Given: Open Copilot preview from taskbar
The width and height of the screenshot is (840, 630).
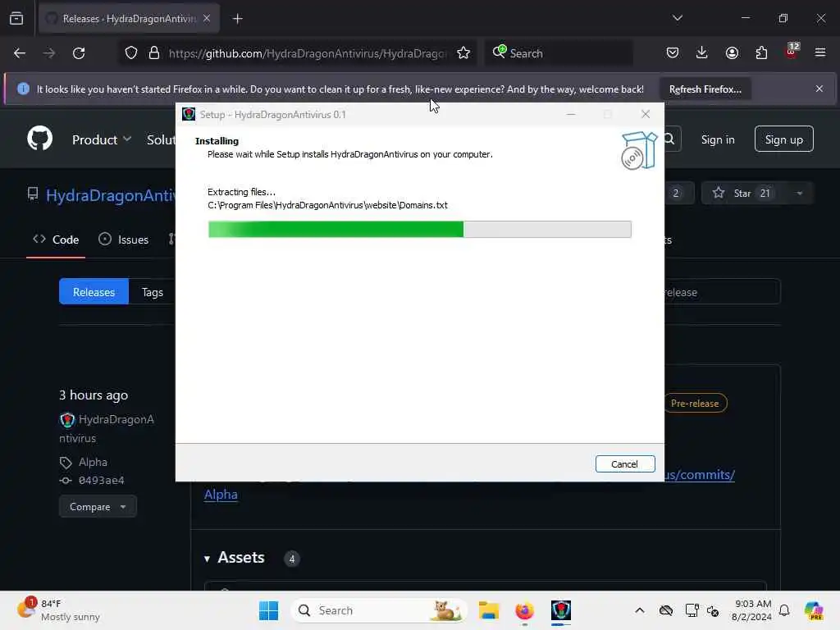Looking at the screenshot, I should tap(814, 610).
